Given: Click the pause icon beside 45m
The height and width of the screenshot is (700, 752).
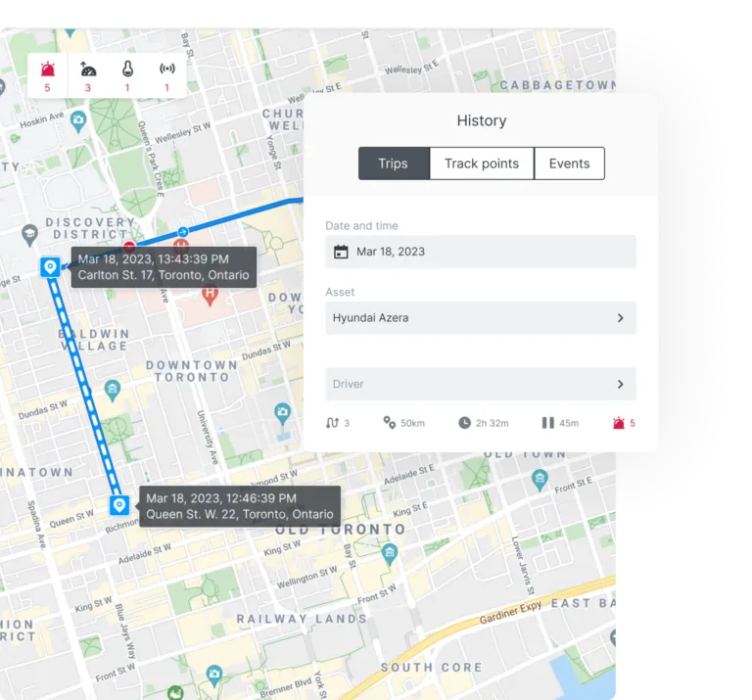Looking at the screenshot, I should tap(547, 422).
